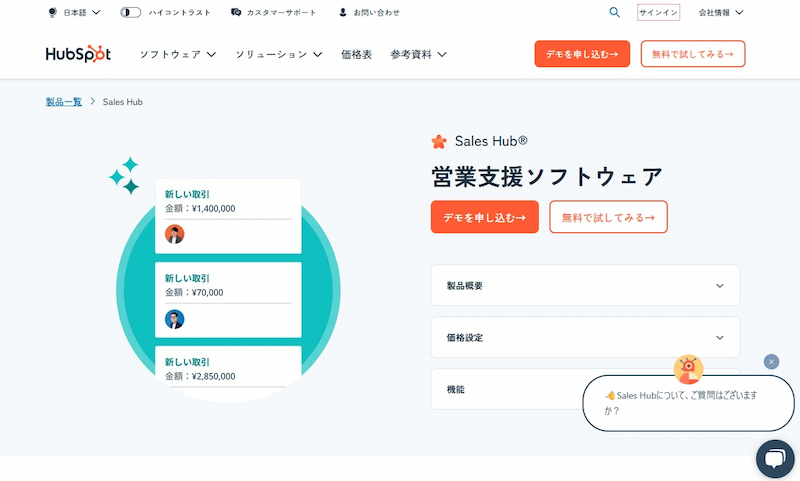The width and height of the screenshot is (800, 481).
Task: Click the globe language icon
Action: pos(52,12)
